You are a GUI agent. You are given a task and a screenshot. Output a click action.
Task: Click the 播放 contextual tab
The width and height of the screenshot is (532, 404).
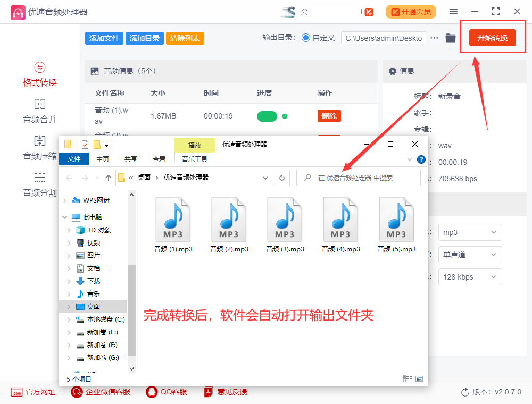pyautogui.click(x=195, y=146)
